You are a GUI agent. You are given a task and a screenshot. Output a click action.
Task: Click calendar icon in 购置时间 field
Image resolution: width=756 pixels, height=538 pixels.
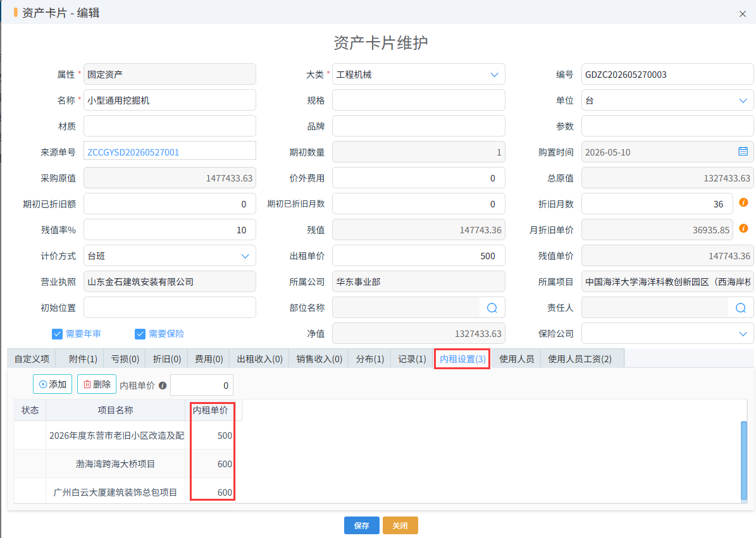(x=743, y=151)
